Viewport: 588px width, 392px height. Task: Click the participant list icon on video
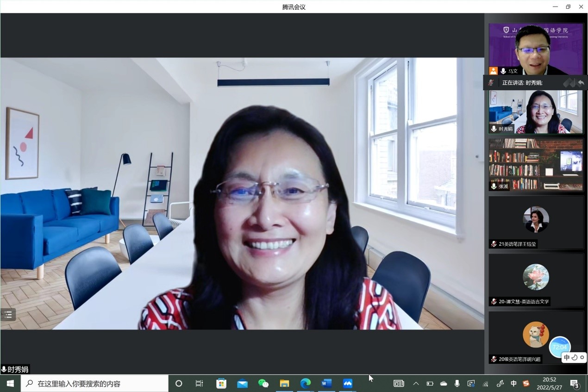pyautogui.click(x=8, y=315)
